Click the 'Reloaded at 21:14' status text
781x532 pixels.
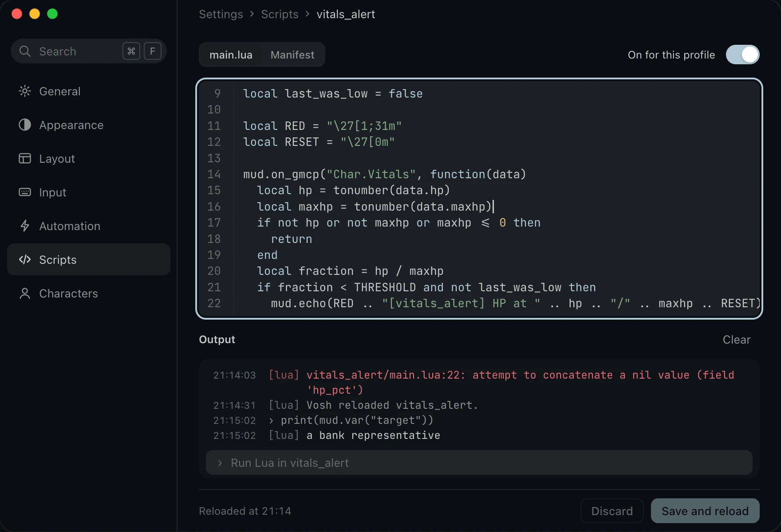coord(245,511)
